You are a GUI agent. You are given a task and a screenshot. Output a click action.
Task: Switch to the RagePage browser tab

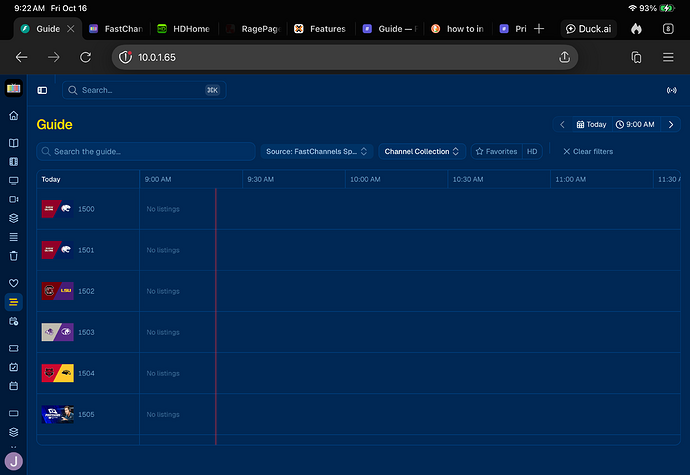[253, 29]
